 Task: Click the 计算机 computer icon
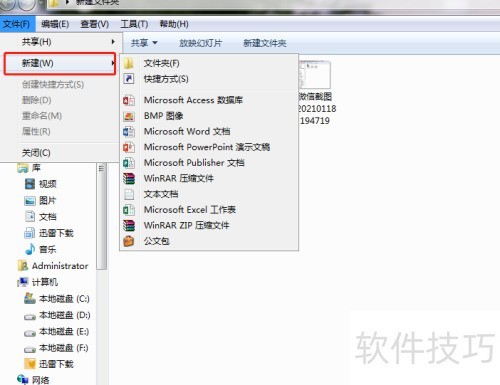coord(23,282)
